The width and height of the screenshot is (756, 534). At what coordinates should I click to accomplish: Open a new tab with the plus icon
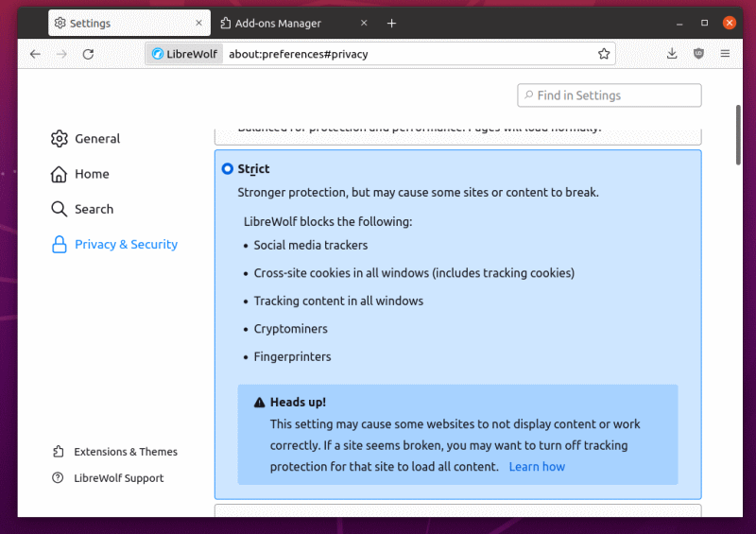coord(392,23)
